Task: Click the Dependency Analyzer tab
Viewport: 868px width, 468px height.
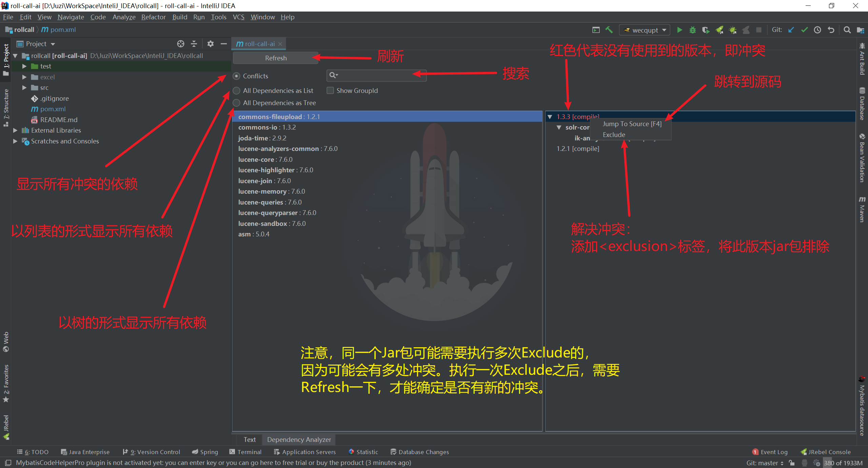Action: [x=299, y=439]
